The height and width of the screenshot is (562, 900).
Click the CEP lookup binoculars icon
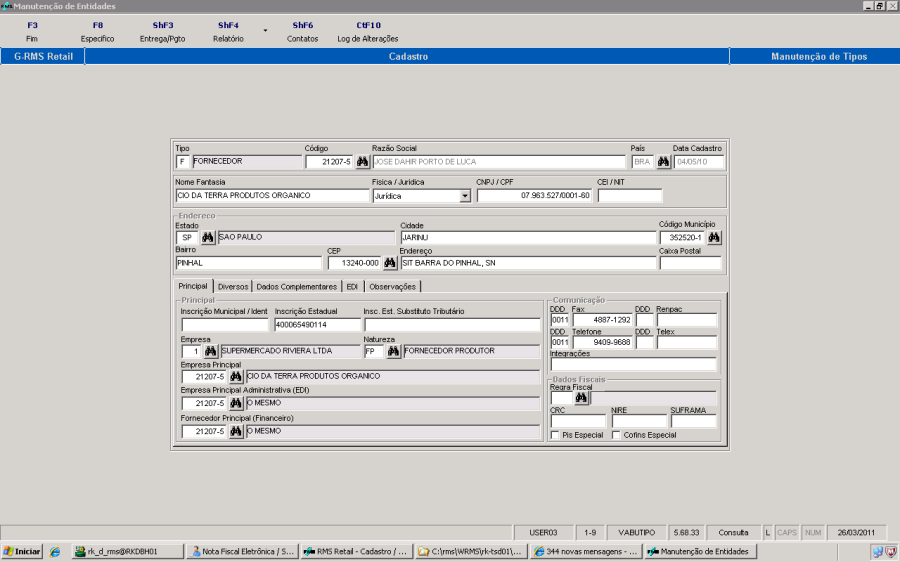click(390, 263)
